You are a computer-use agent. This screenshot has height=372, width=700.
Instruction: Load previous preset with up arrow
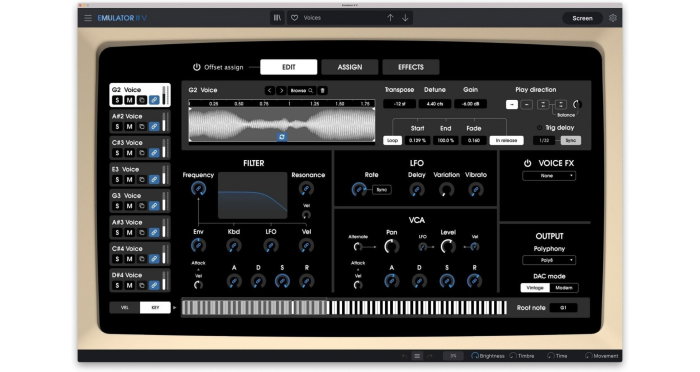tap(390, 18)
